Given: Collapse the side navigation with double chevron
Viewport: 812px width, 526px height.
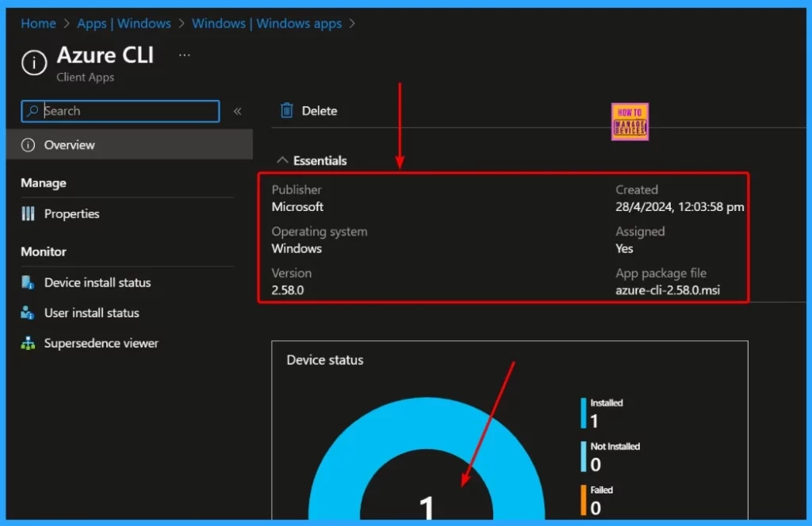Looking at the screenshot, I should 238,111.
